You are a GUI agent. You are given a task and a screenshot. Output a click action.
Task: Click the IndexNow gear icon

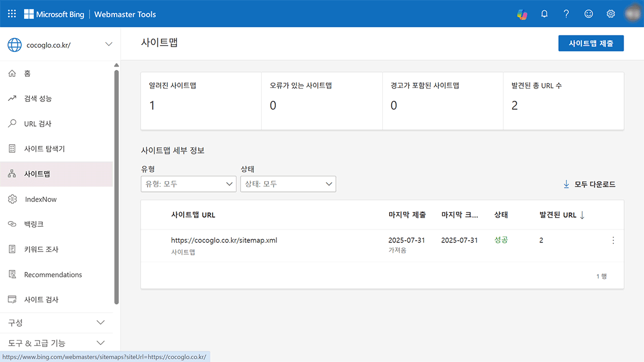(x=12, y=199)
